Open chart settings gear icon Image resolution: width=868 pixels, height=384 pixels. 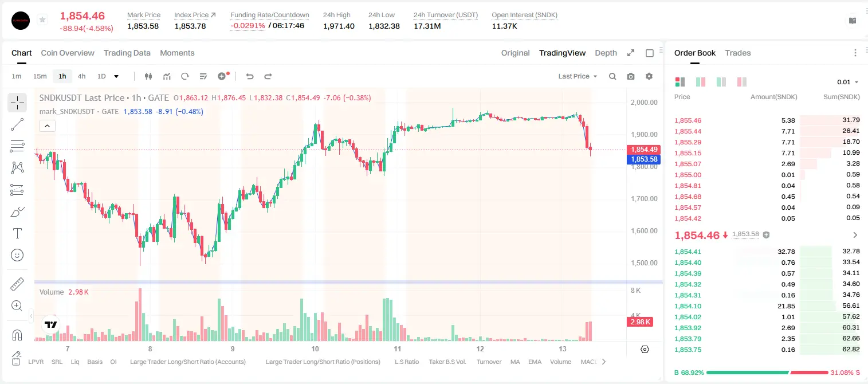pyautogui.click(x=649, y=76)
